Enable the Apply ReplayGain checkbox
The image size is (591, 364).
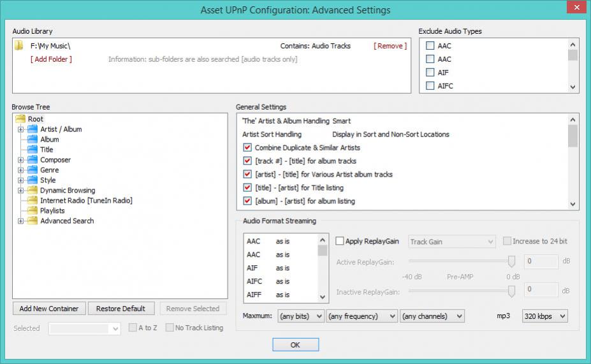[x=340, y=242]
